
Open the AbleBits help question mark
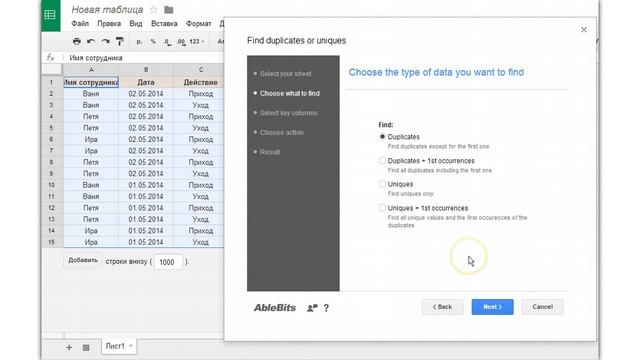point(326,308)
